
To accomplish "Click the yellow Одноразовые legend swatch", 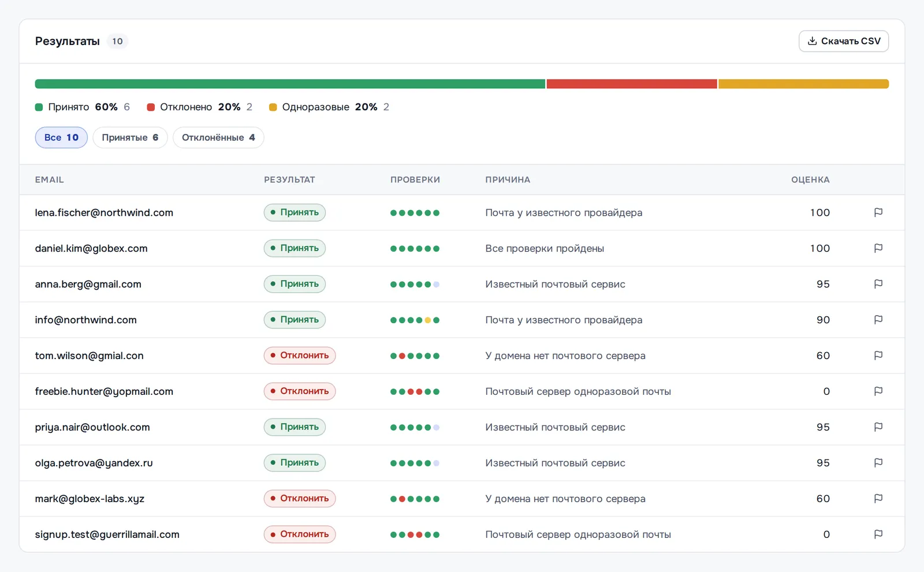I will tap(273, 107).
